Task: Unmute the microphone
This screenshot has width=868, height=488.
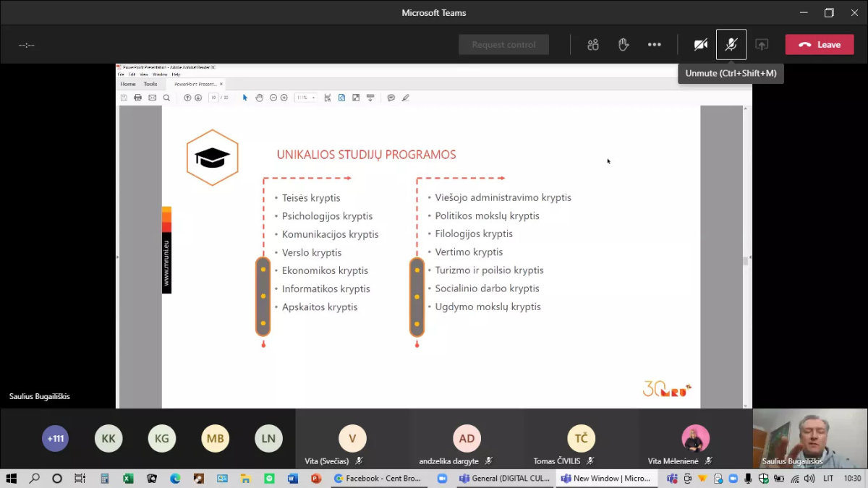Action: (x=731, y=45)
